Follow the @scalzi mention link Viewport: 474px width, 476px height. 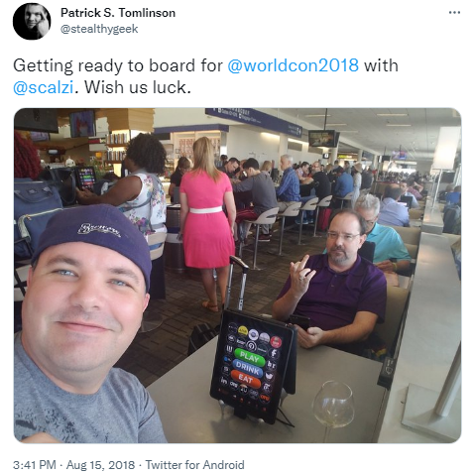tap(43, 87)
